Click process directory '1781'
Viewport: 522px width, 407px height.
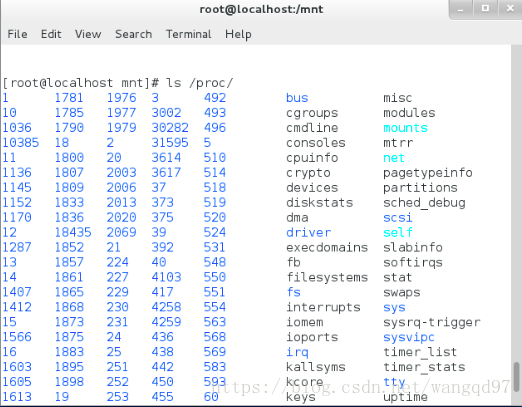point(69,98)
